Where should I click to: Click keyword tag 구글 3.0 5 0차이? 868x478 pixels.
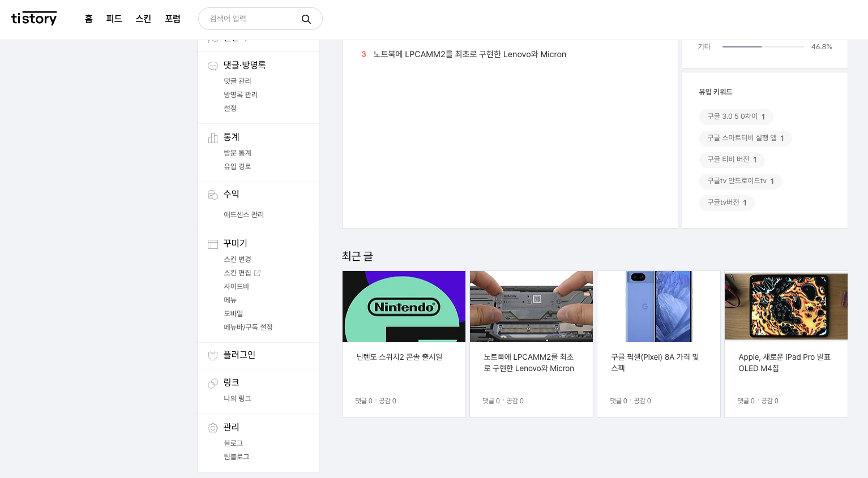coord(736,117)
